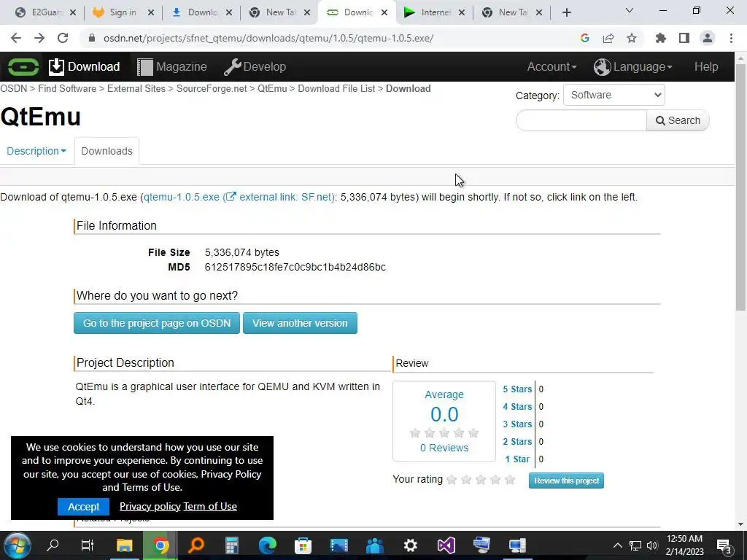Viewport: 747px width, 560px height.
Task: Open Task View in taskbar
Action: [88, 545]
